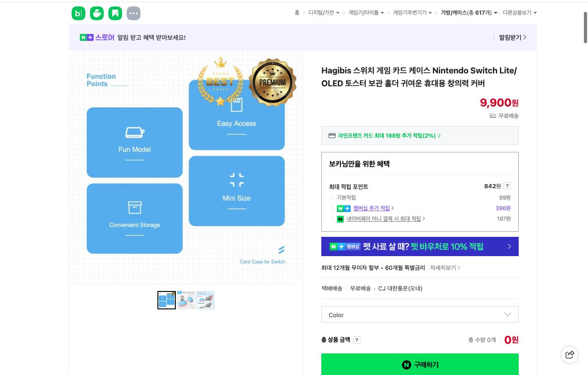
Task: Click the N Pay icon inside 구매하기 button
Action: tap(407, 365)
